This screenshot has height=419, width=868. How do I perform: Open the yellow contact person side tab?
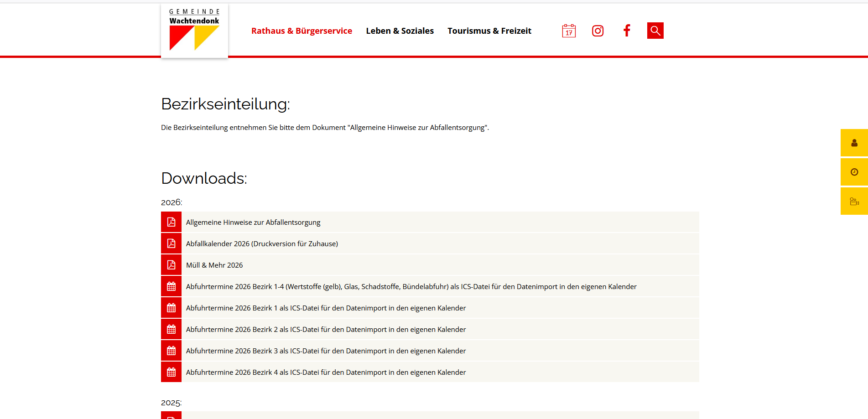tap(854, 143)
